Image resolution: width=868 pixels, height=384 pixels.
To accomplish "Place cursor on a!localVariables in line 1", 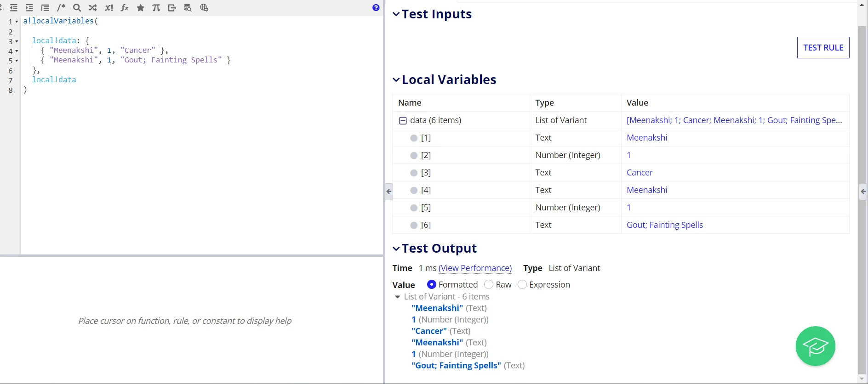I will (x=58, y=21).
